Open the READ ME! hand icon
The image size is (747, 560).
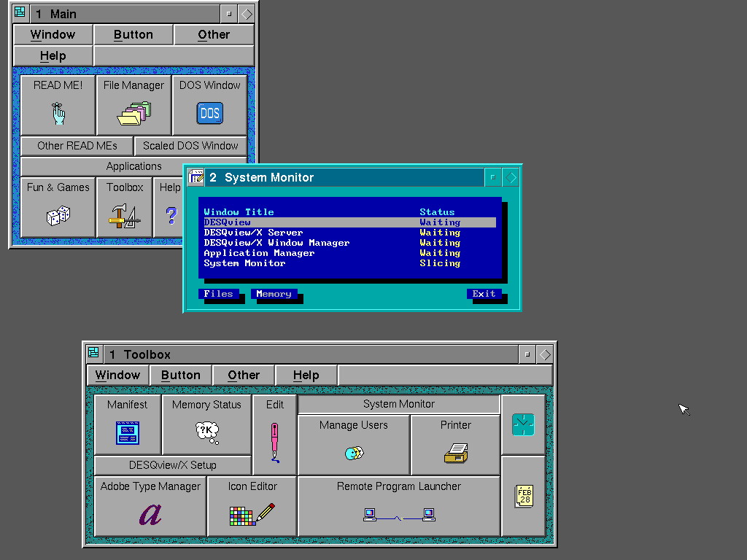click(58, 113)
